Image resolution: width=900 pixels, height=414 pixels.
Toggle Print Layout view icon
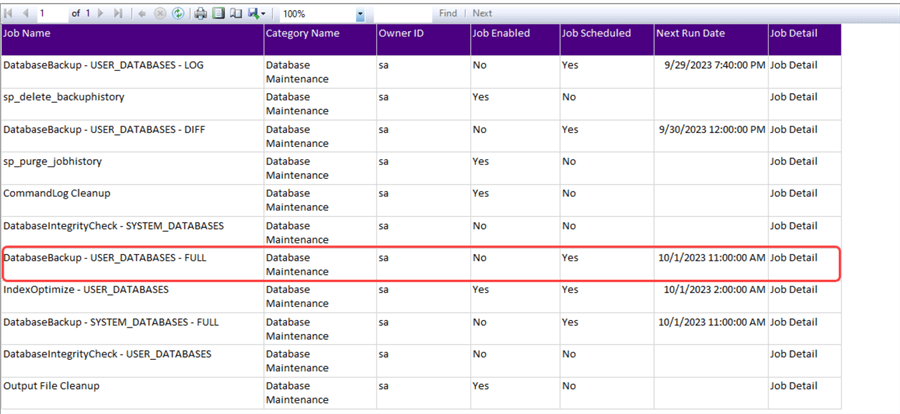point(218,13)
